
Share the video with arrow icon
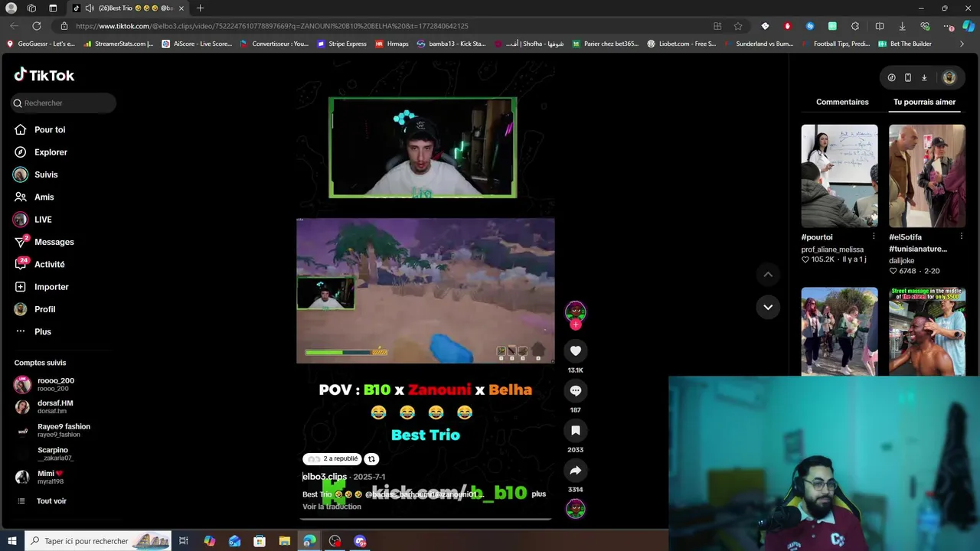click(x=576, y=470)
